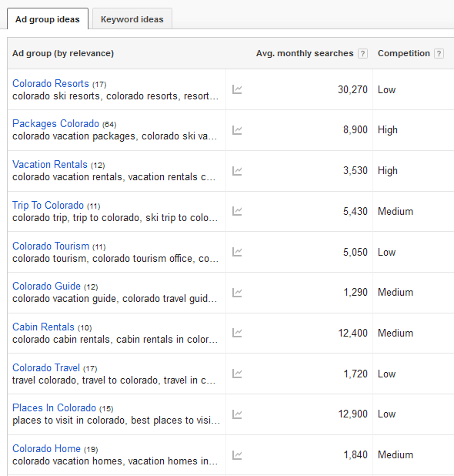Sort by Avg. monthly searches header
Screen dimensions: 454x476
coord(305,53)
